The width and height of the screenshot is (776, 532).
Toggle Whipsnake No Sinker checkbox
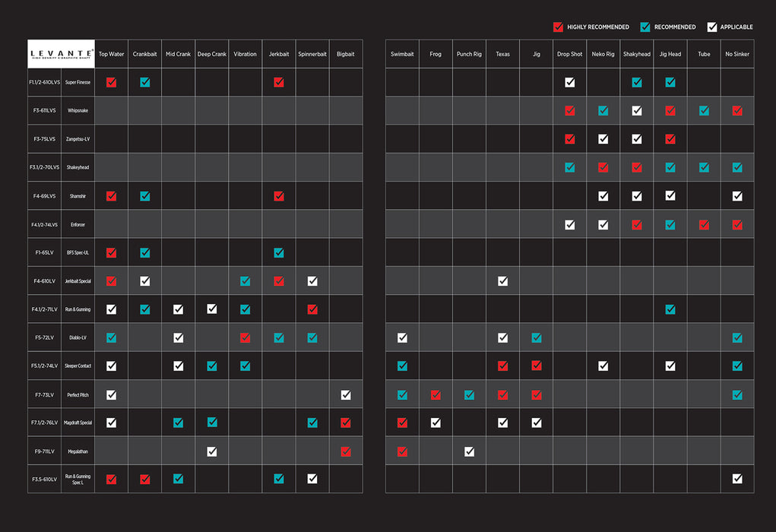[737, 110]
